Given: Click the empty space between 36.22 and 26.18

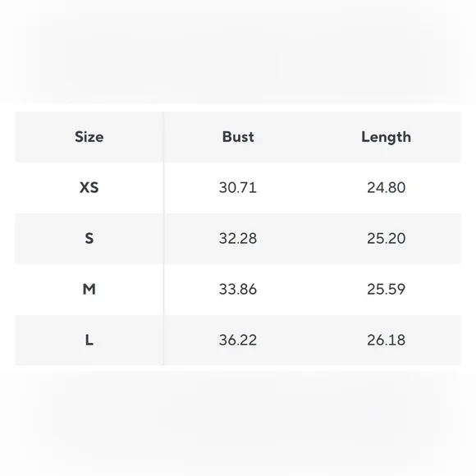Looking at the screenshot, I should (x=312, y=340).
